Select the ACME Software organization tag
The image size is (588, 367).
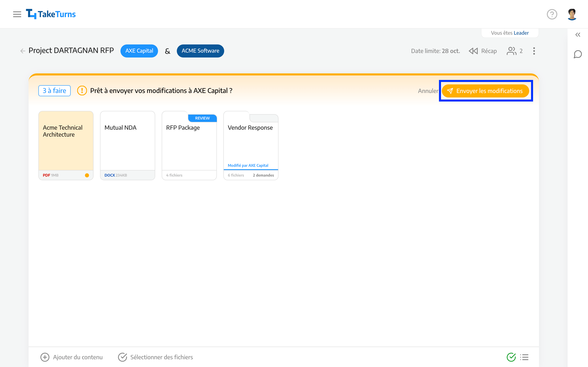[200, 51]
